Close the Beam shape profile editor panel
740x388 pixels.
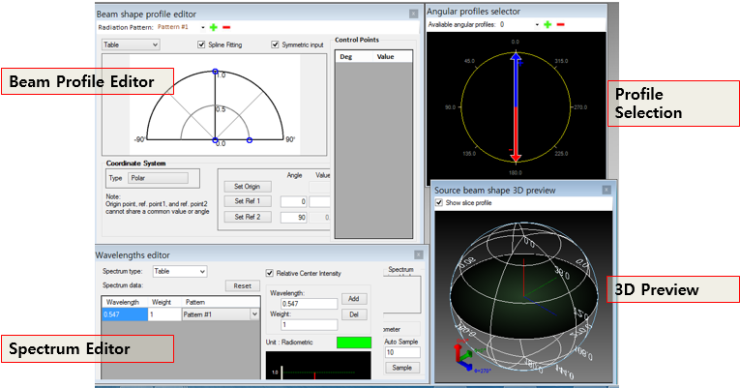(413, 14)
